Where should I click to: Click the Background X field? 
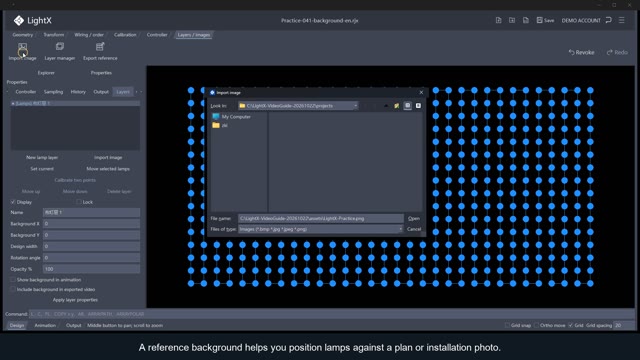[x=91, y=224]
